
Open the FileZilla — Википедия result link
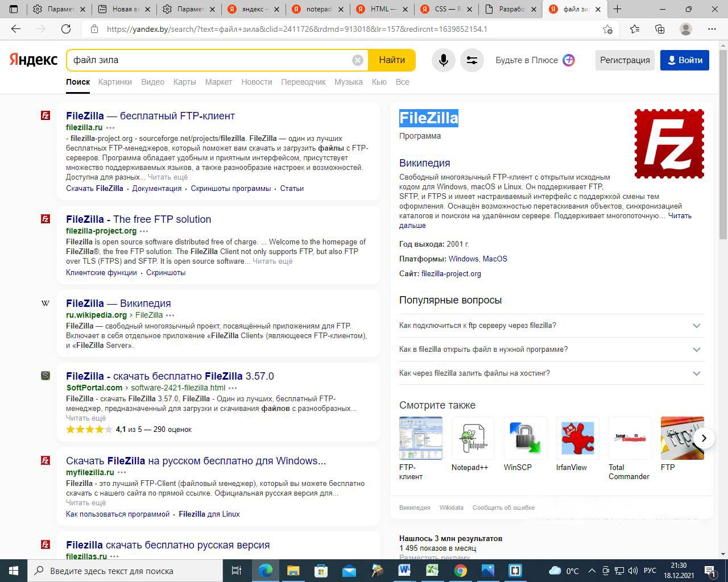click(x=118, y=304)
